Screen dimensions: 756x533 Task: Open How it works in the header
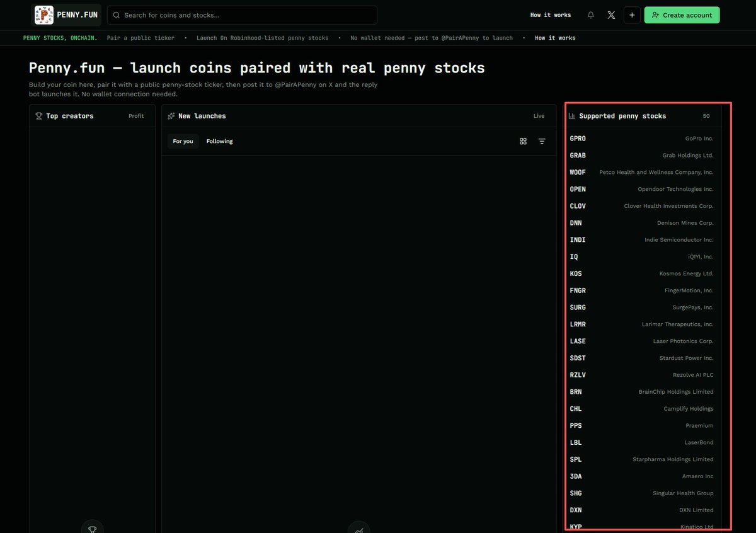coord(551,15)
